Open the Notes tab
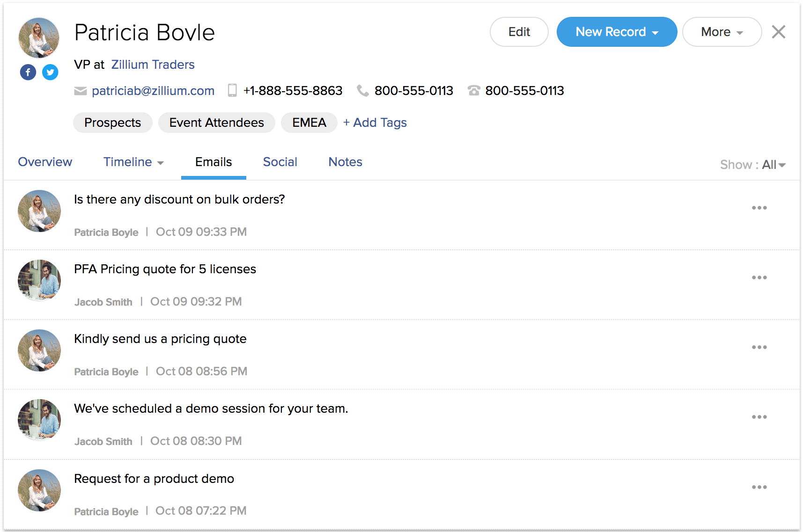Image resolution: width=803 pixels, height=532 pixels. point(345,162)
